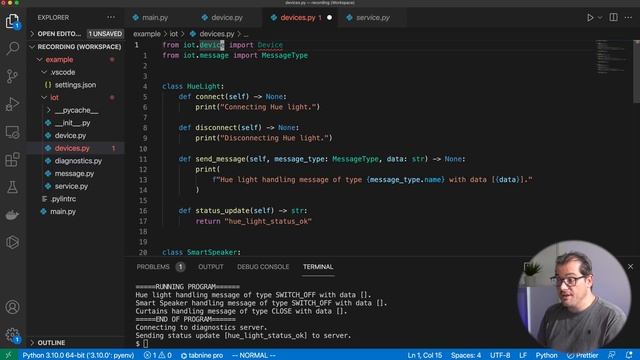
Task: Open device.py in the explorer tree
Action: (76, 136)
